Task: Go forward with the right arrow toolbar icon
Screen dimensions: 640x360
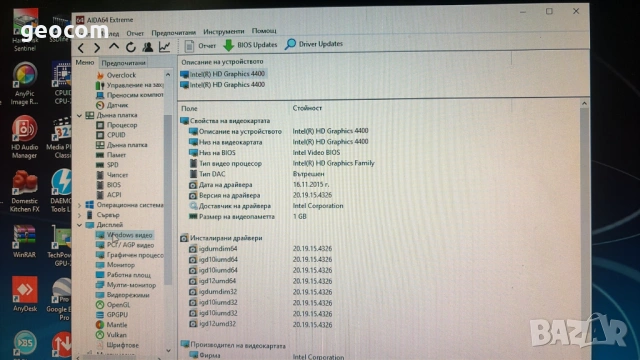Action: point(97,48)
